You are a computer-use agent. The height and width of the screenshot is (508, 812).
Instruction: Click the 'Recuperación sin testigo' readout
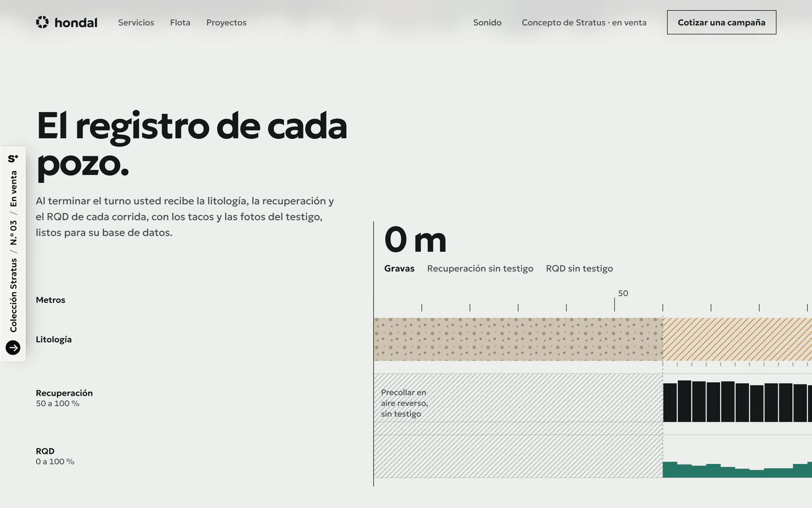[480, 269]
